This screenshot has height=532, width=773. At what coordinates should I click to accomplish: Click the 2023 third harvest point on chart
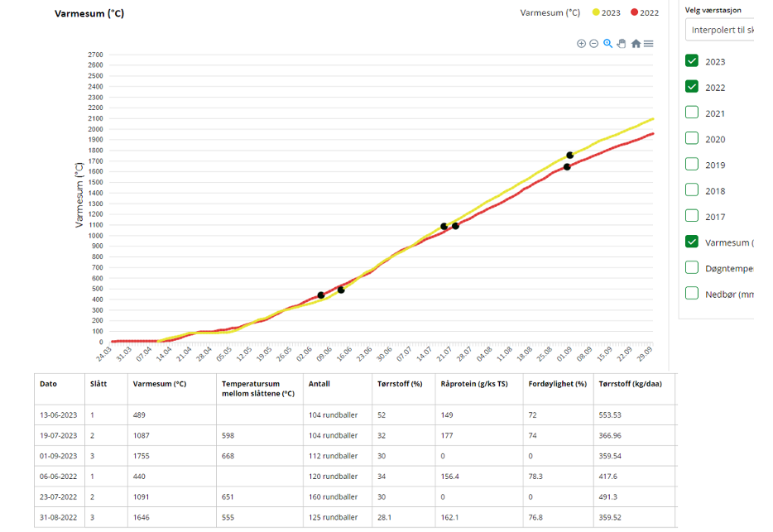click(569, 156)
